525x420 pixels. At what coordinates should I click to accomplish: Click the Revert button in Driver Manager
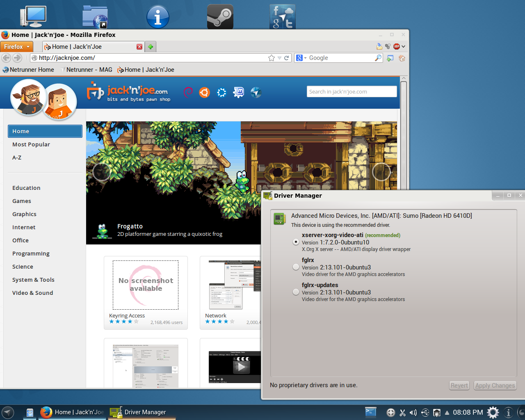click(459, 386)
